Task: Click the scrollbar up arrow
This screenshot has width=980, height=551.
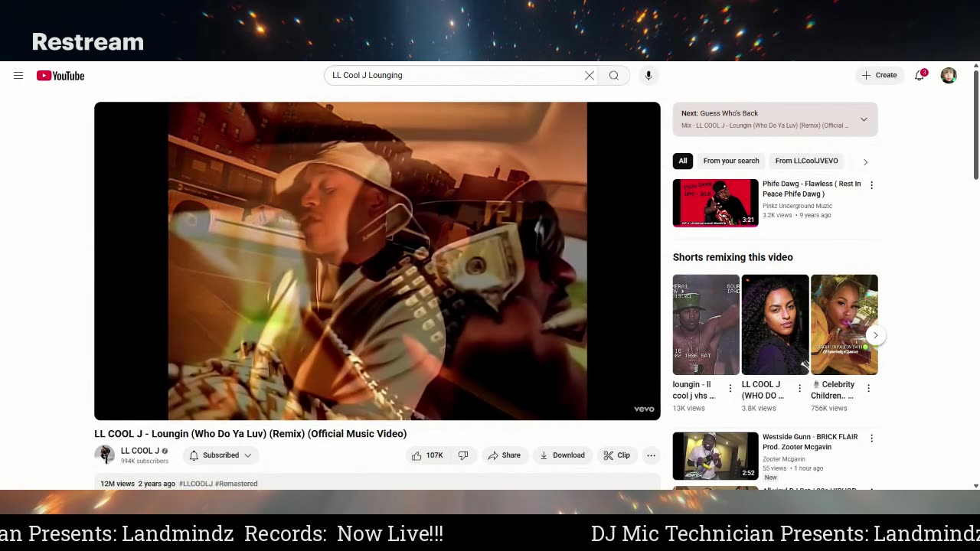Action: click(x=976, y=66)
